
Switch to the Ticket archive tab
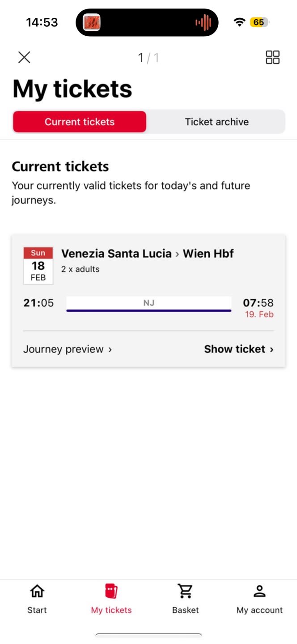[216, 122]
